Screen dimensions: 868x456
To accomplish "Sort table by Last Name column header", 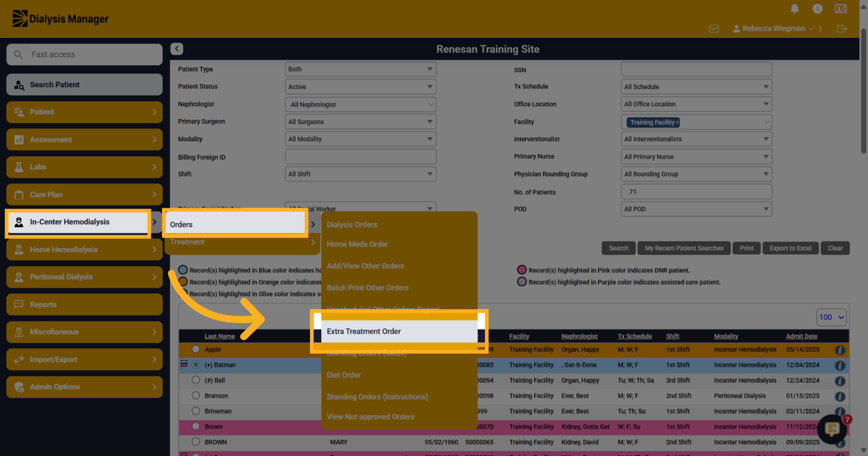I will (220, 336).
